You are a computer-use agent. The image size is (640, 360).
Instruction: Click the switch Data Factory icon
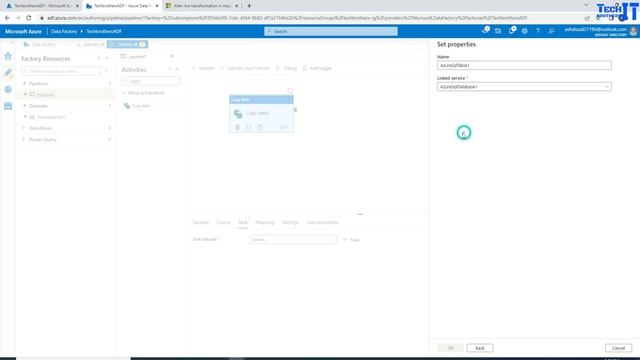(498, 31)
